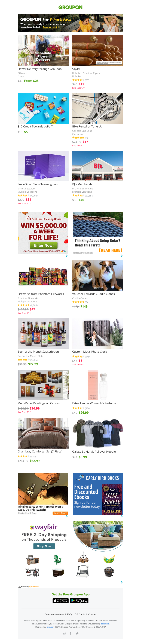Open BJ's Membership deal title
This screenshot has height=644, width=141.
click(x=83, y=184)
